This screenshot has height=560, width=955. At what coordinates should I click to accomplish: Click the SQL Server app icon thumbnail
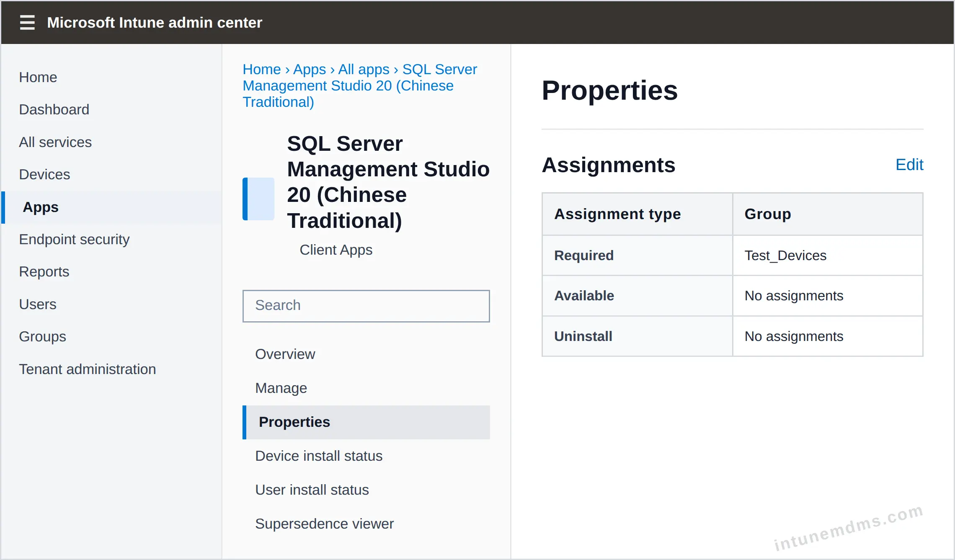[258, 199]
